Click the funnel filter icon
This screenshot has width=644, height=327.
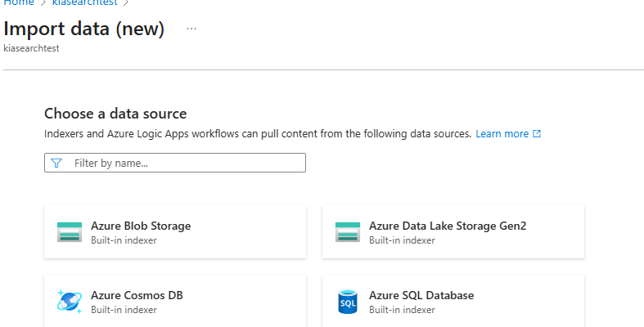click(56, 163)
